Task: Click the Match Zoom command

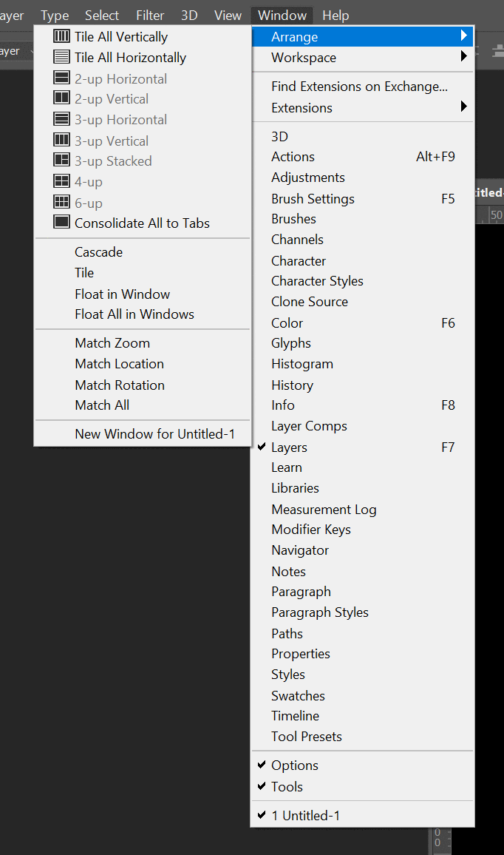Action: pos(112,342)
